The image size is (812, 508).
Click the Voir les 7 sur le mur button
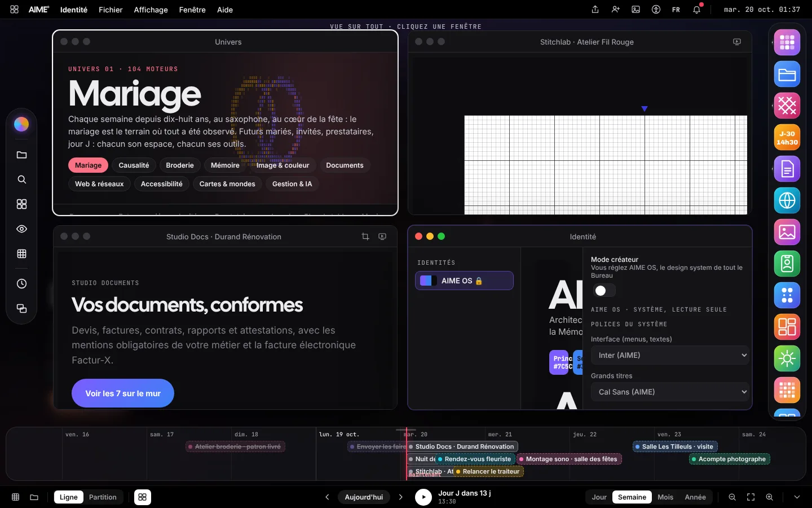click(123, 393)
